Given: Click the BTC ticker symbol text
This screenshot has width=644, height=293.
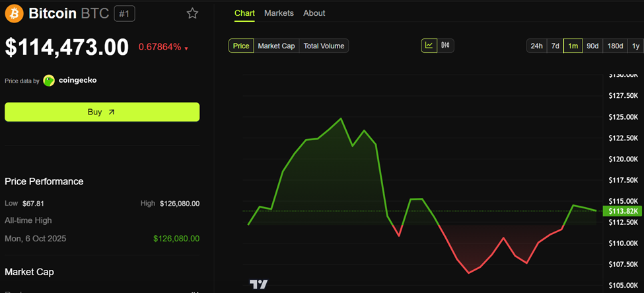Looking at the screenshot, I should click(x=95, y=14).
